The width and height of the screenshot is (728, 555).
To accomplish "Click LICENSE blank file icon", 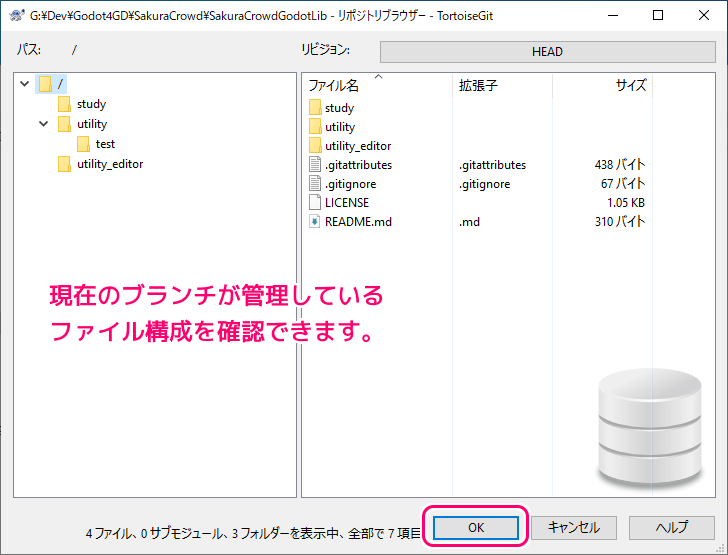I will (x=315, y=203).
